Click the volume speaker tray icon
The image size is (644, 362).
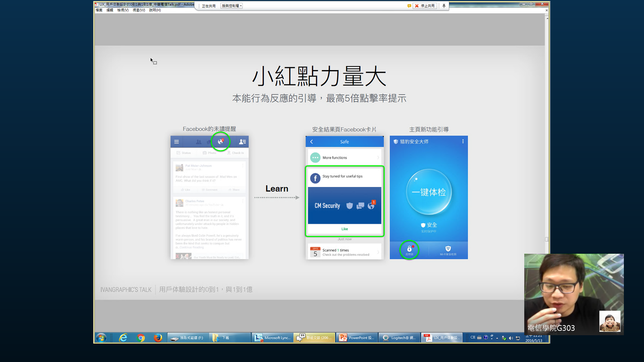(x=511, y=338)
